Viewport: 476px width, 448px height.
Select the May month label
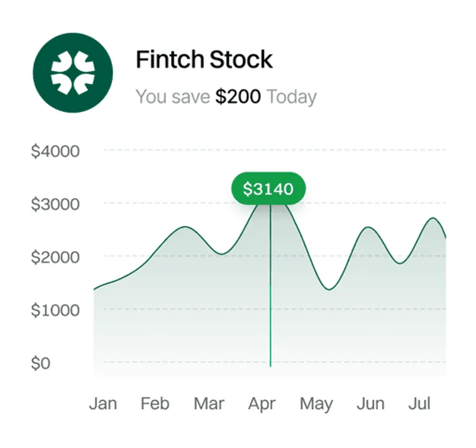[316, 405]
